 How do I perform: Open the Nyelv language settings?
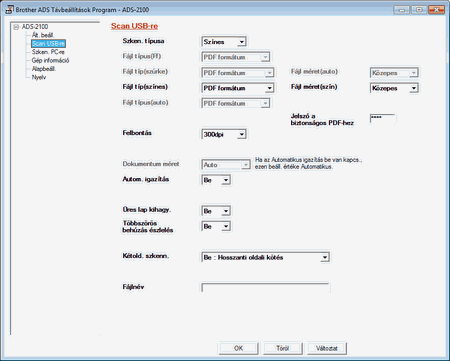tap(39, 77)
